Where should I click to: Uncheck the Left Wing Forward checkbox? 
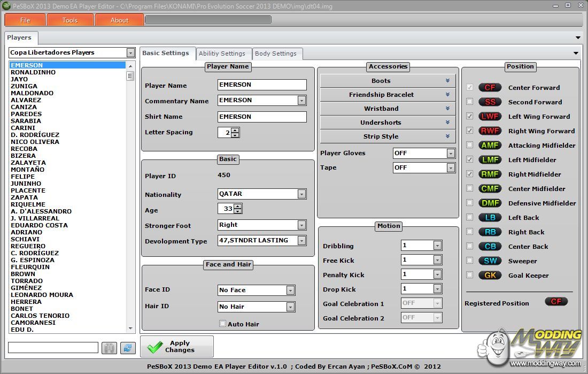tap(469, 116)
